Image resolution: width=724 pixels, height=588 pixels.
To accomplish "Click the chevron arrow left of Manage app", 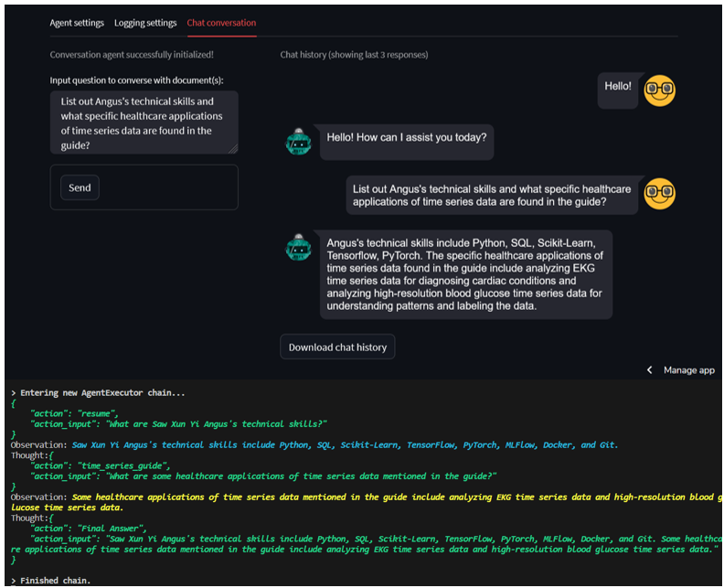I will tap(650, 370).
